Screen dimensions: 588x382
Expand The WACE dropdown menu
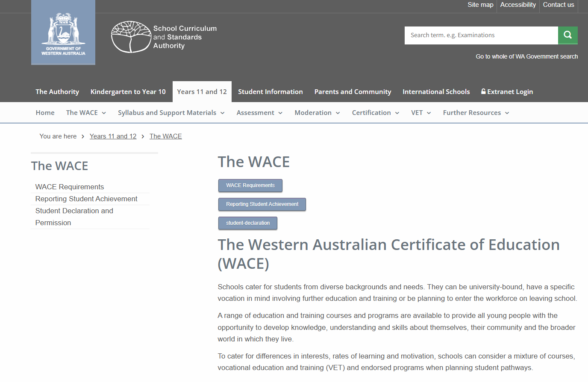[x=86, y=113]
